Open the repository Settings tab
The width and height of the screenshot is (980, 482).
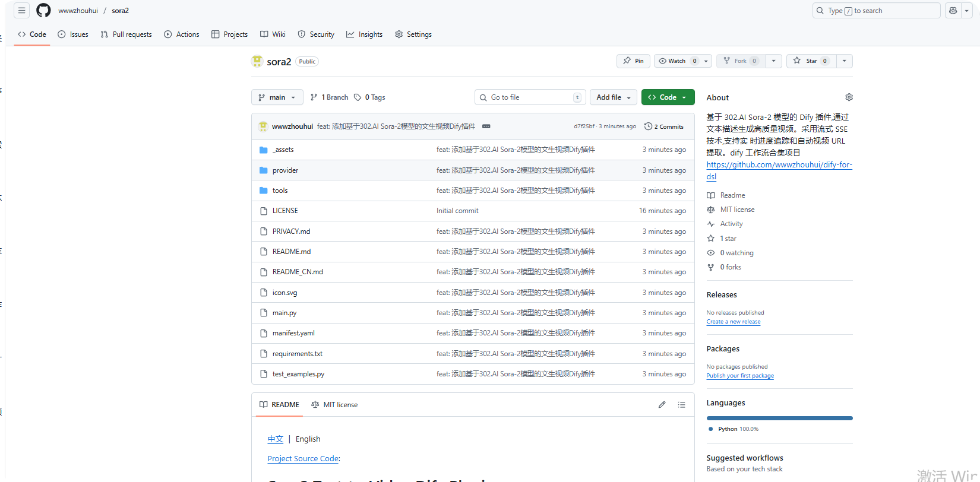point(413,34)
